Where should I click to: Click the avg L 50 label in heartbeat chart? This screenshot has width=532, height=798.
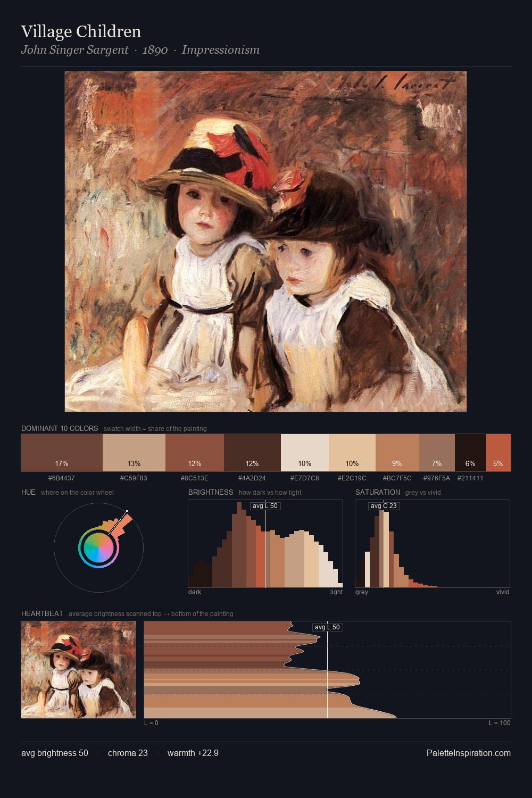pos(327,627)
